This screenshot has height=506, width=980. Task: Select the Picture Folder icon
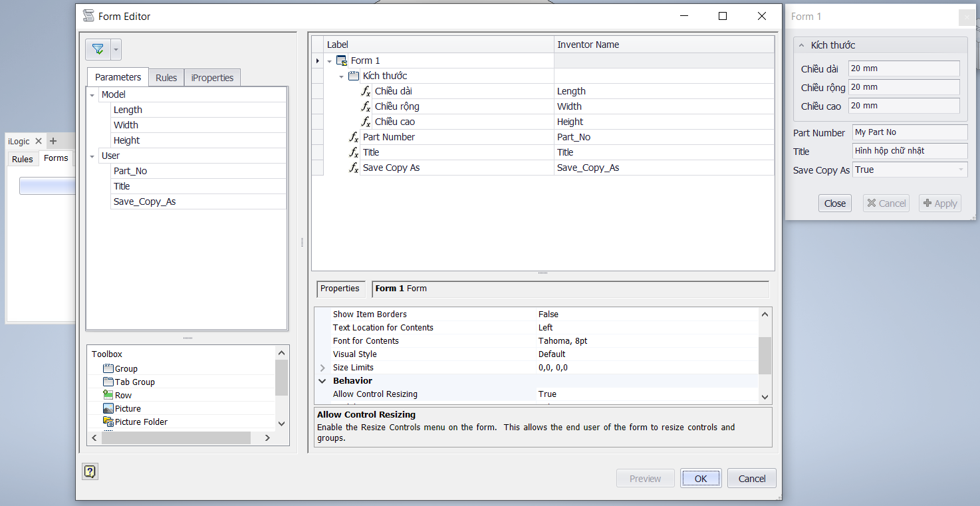(108, 422)
